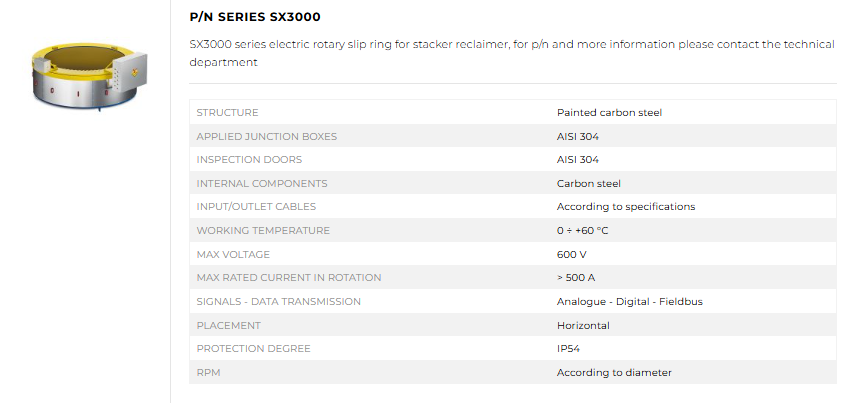The width and height of the screenshot is (854, 403).
Task: Select the According to specifications value
Action: [626, 206]
